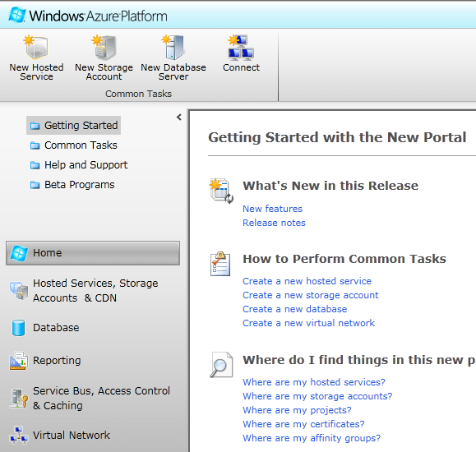
Task: Click the Hosted Services section icon
Action: (x=19, y=290)
